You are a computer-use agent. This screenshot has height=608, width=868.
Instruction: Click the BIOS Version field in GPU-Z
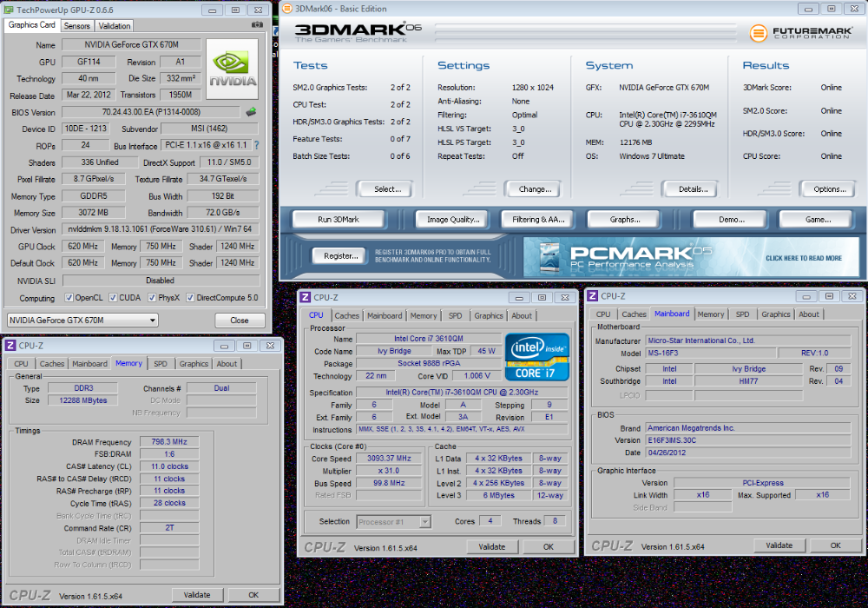(x=151, y=112)
